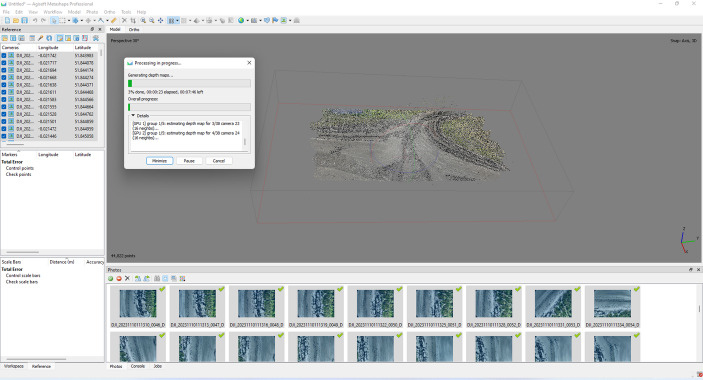This screenshot has height=380, width=703.
Task: Click the Enable Cameras green icon in Photos pane
Action: click(x=110, y=278)
